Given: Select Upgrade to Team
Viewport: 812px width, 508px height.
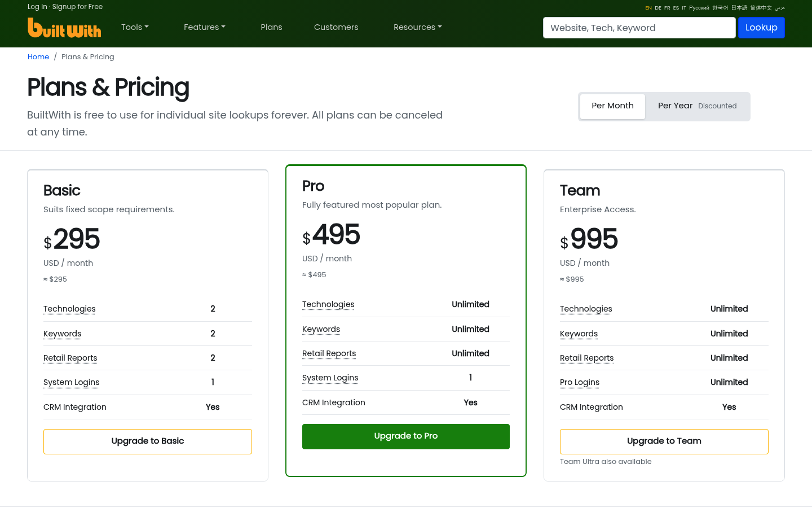Looking at the screenshot, I should point(664,441).
